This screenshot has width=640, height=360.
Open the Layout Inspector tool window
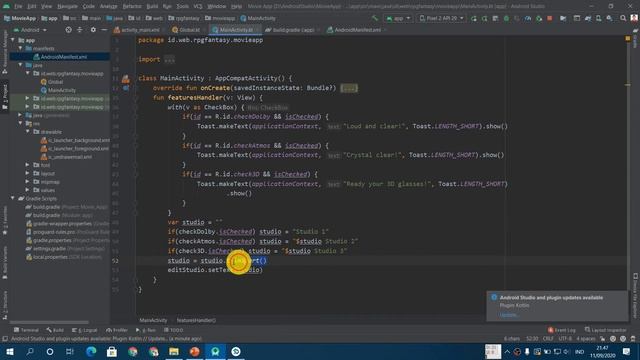click(605, 330)
